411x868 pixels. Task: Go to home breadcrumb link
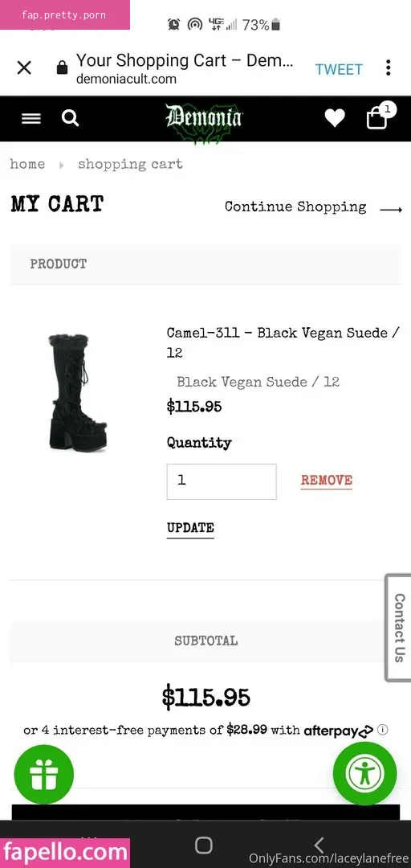point(27,164)
